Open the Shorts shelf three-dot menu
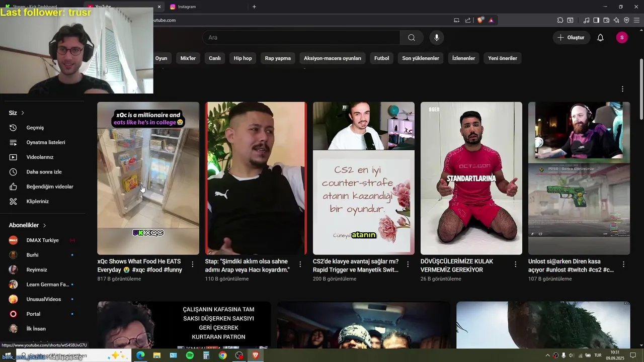This screenshot has width=644, height=362. point(622,89)
